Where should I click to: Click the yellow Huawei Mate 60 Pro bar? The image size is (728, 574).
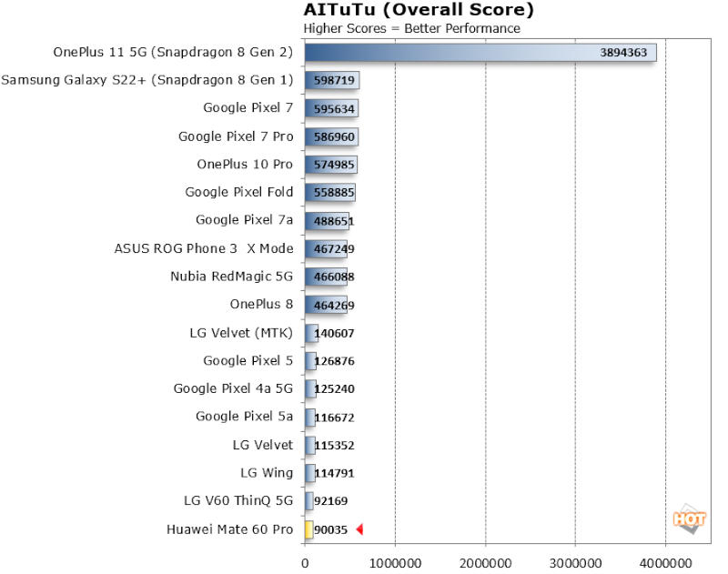click(308, 529)
